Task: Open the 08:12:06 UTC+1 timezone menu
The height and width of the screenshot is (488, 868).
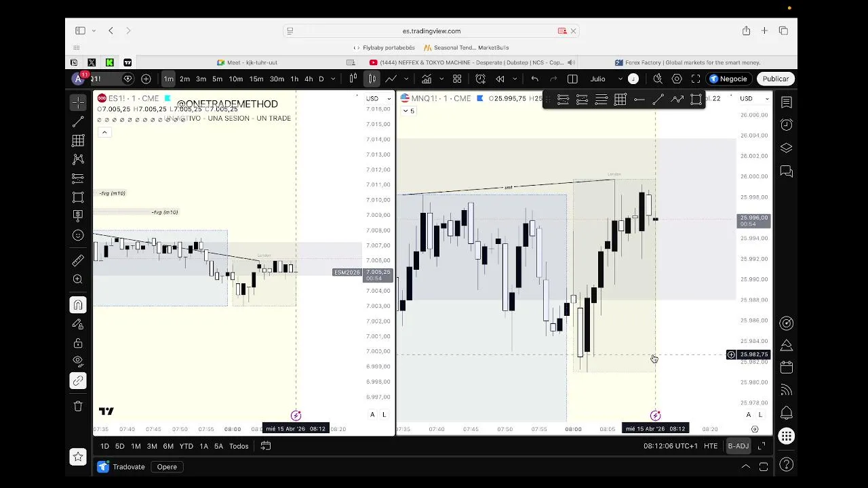Action: [x=670, y=447]
